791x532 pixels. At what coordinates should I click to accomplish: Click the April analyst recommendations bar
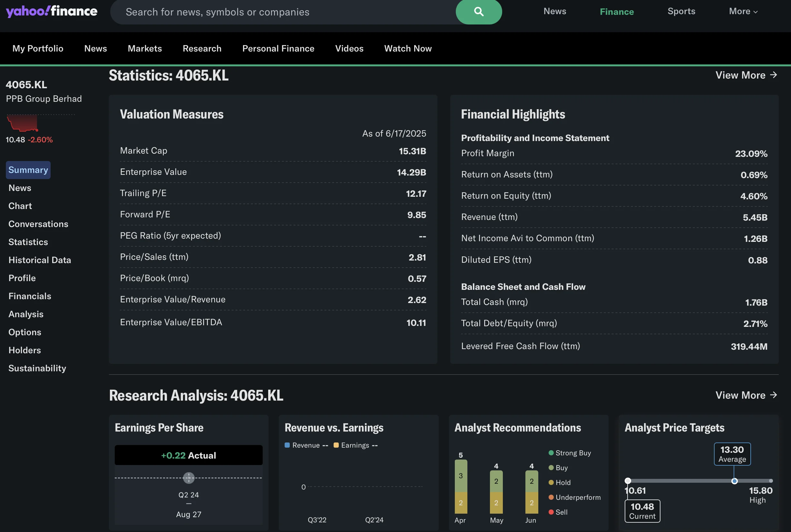(461, 487)
